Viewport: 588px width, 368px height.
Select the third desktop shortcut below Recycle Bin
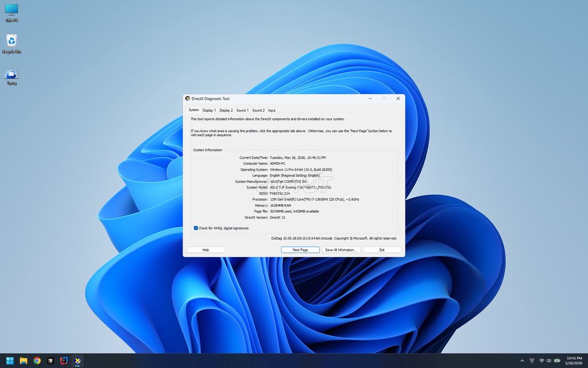(x=11, y=78)
